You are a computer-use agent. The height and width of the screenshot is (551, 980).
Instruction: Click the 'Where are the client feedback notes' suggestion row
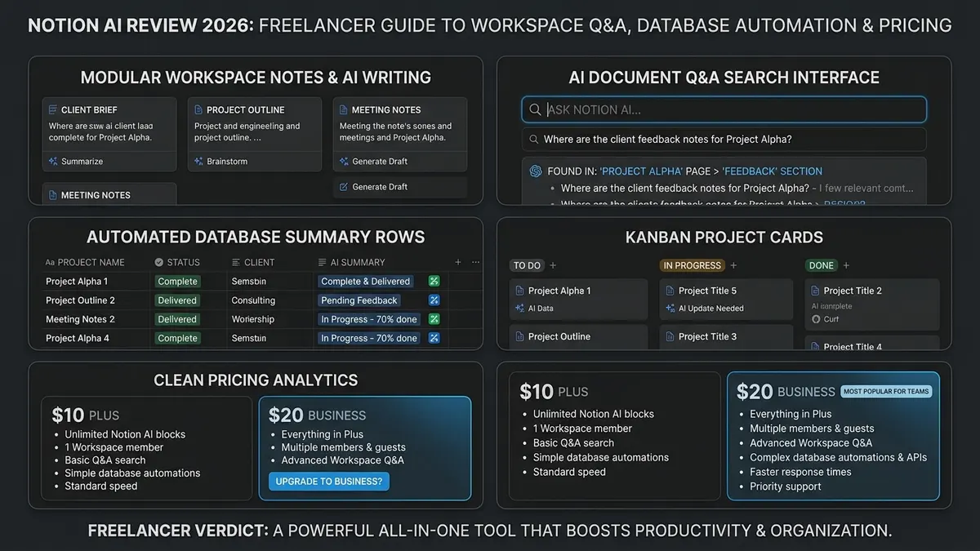[724, 140]
